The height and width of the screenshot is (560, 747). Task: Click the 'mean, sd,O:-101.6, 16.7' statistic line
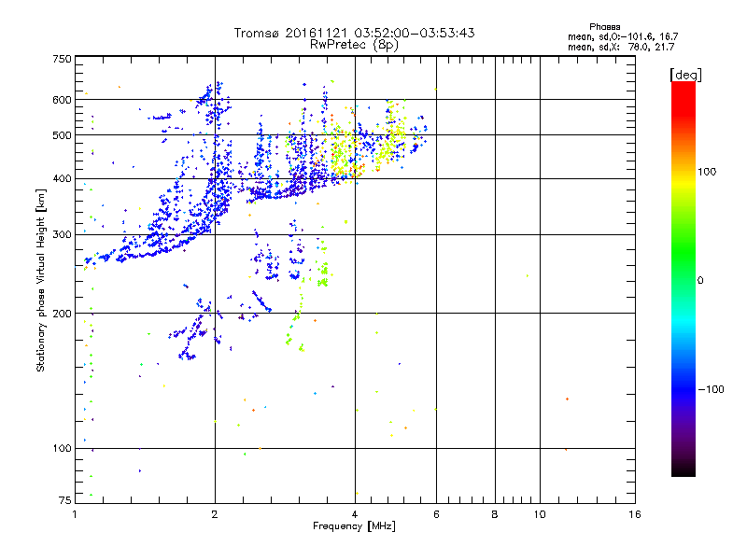[x=623, y=36]
